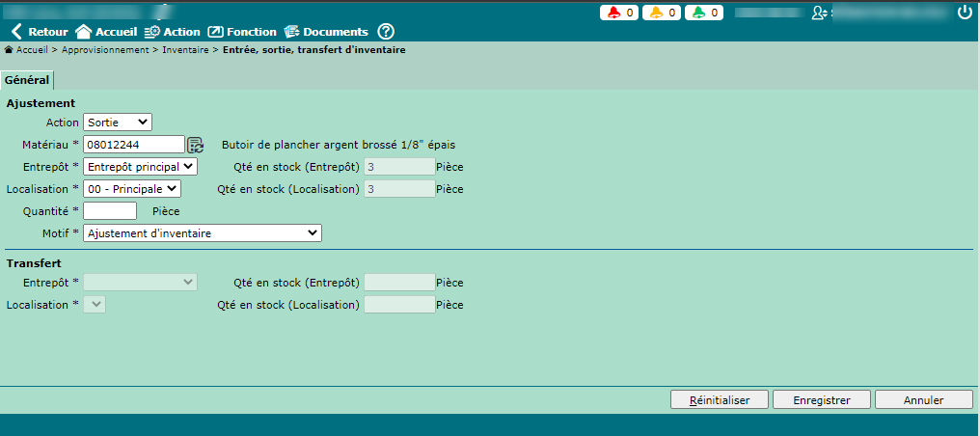Click the Quantité input field
The height and width of the screenshot is (436, 980).
(111, 210)
